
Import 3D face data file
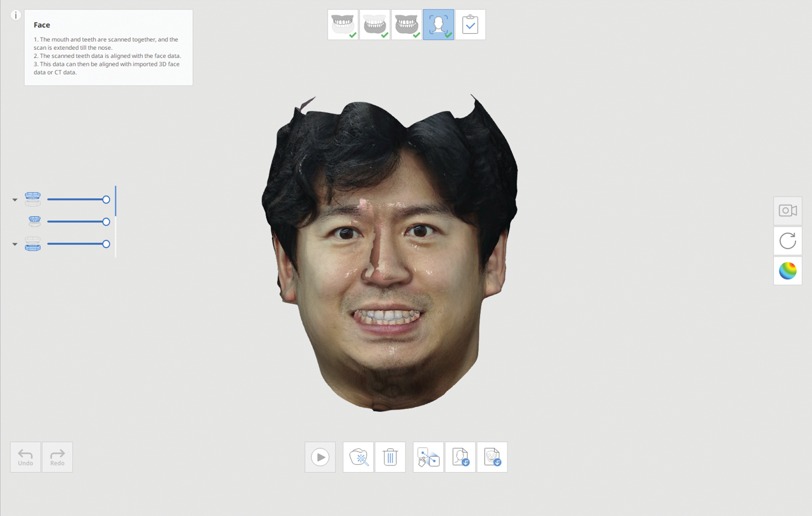pos(460,457)
